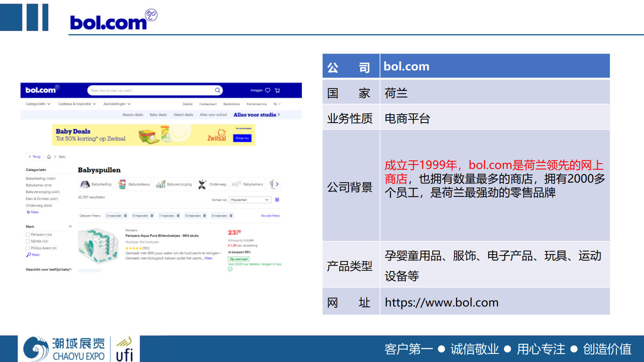Open Alles voor school tab
This screenshot has width=644, height=362.
coord(213,115)
